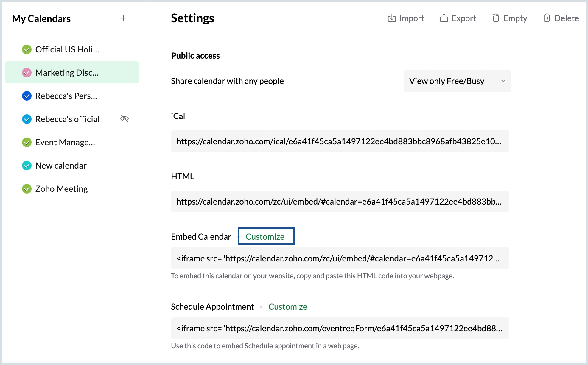
Task: Select New calendar in sidebar list
Action: 61,166
